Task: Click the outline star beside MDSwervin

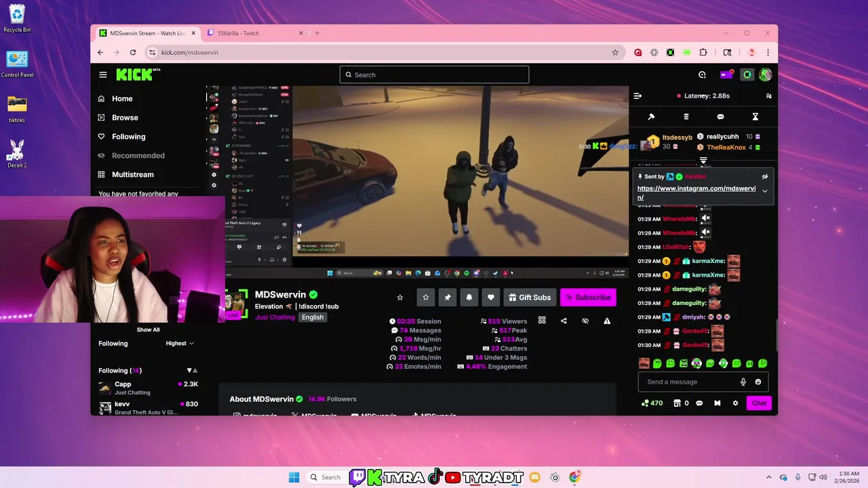Action: click(x=400, y=298)
